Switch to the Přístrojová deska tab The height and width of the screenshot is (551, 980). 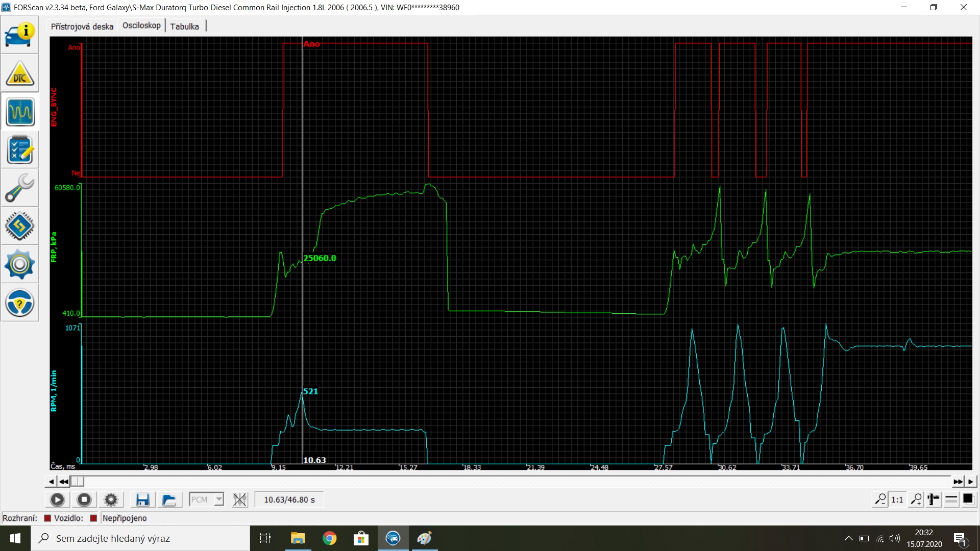click(82, 27)
